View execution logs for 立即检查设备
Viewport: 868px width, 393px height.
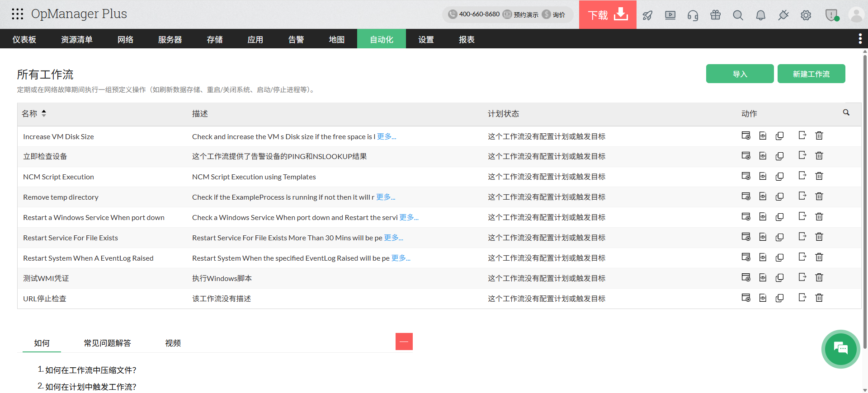(763, 156)
